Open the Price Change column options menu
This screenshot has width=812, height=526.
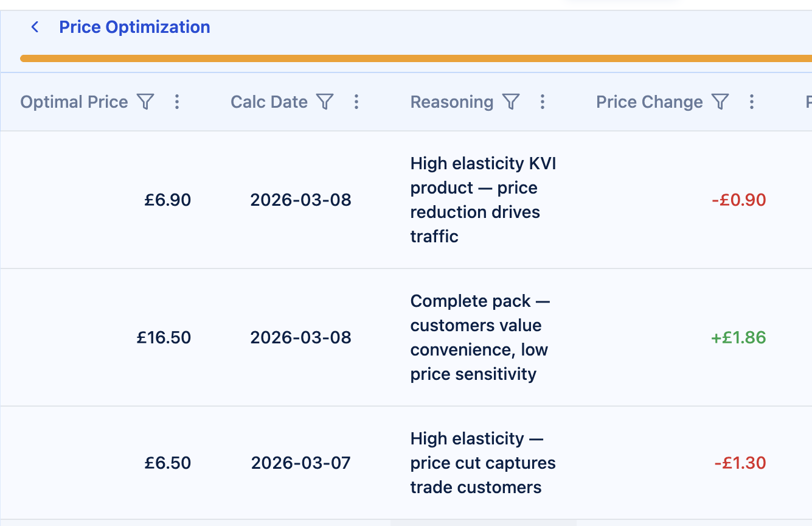752,102
